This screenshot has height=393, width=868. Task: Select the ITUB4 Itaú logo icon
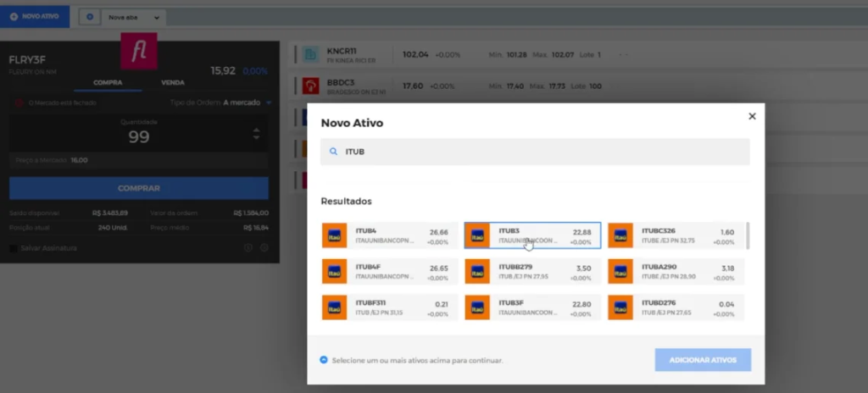(335, 235)
